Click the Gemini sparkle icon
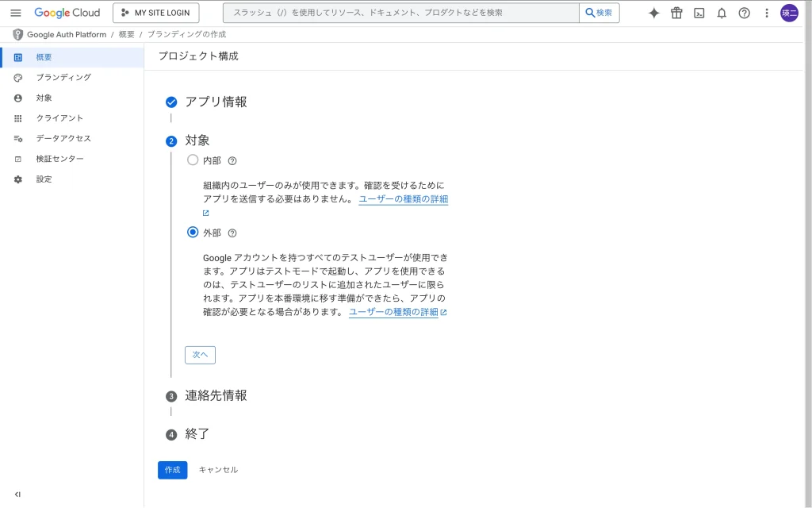Image resolution: width=812 pixels, height=508 pixels. (653, 13)
